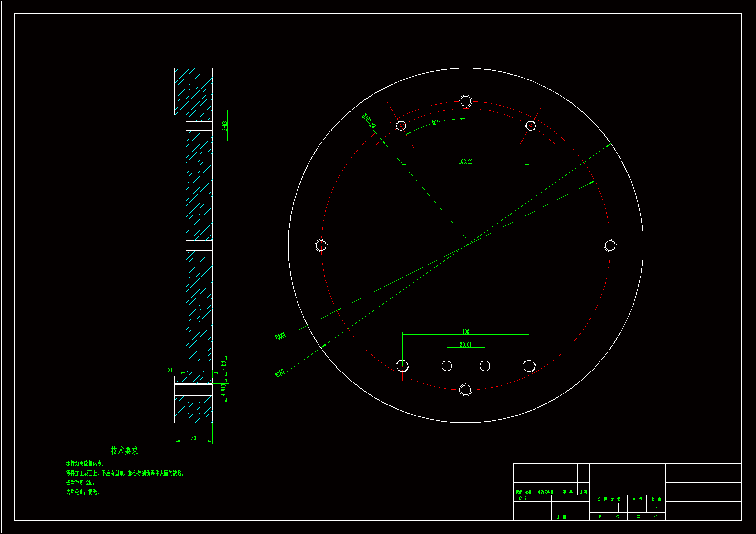Click the R102.22 radius dimension label

coord(369,121)
